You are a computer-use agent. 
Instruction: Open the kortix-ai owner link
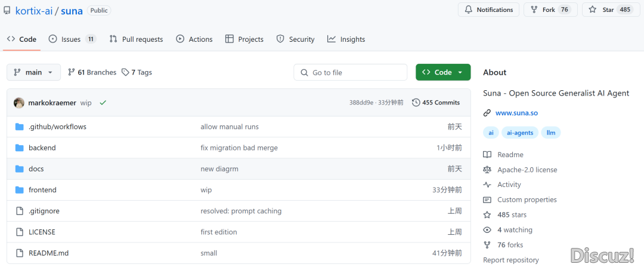point(34,11)
